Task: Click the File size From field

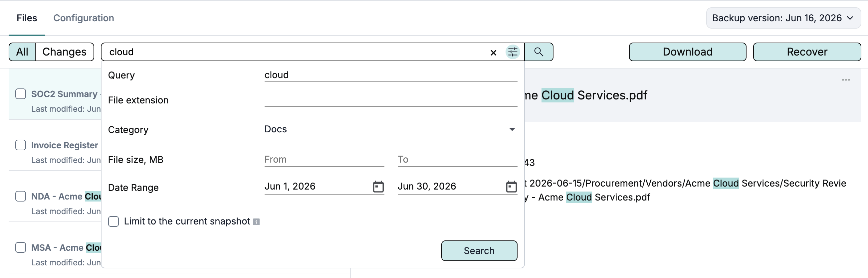Action: (x=324, y=160)
